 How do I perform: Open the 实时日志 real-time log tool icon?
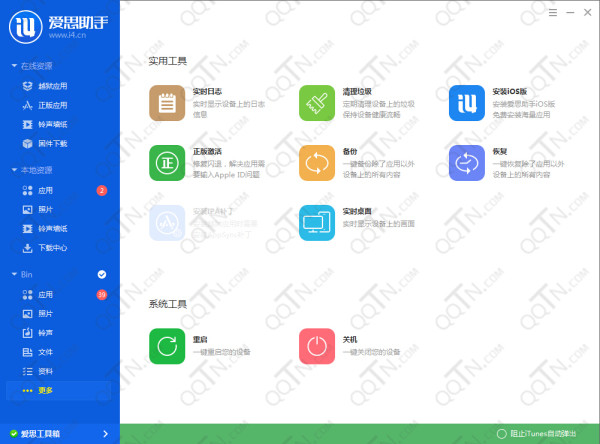[167, 103]
